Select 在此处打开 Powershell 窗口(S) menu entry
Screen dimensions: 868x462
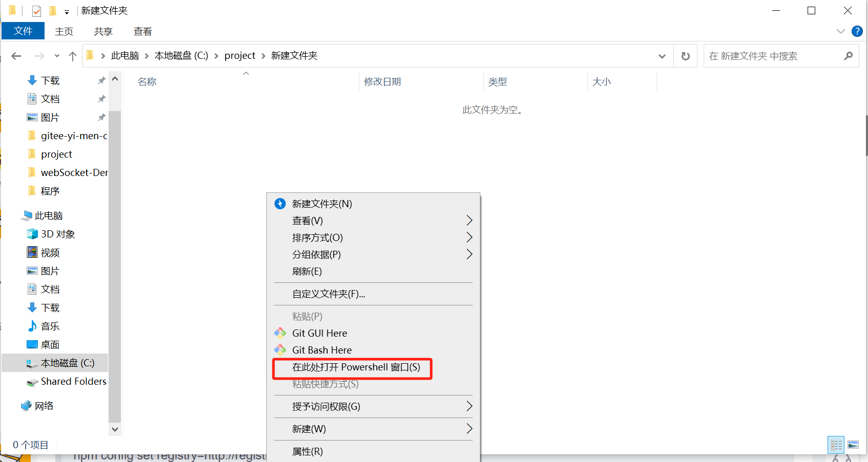pyautogui.click(x=373, y=367)
